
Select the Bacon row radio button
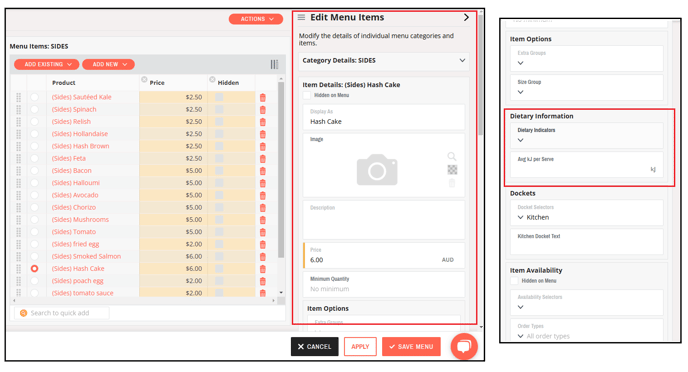pyautogui.click(x=34, y=171)
